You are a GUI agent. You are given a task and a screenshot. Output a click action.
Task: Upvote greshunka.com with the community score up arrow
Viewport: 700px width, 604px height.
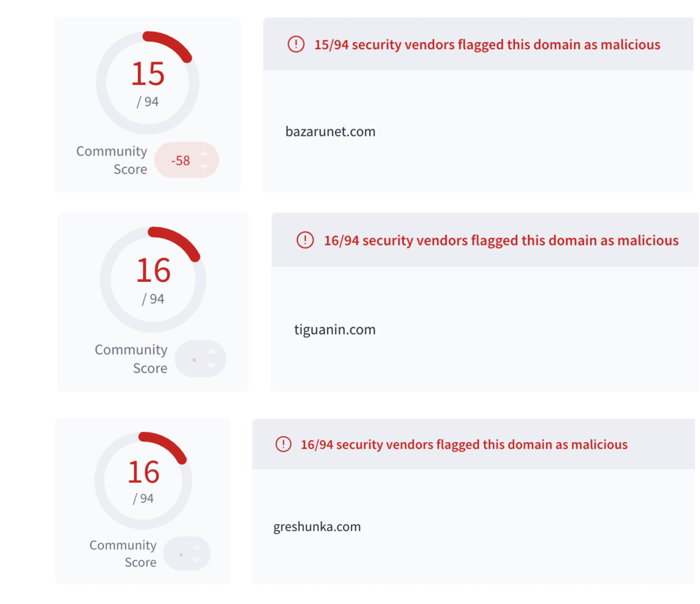(x=197, y=547)
